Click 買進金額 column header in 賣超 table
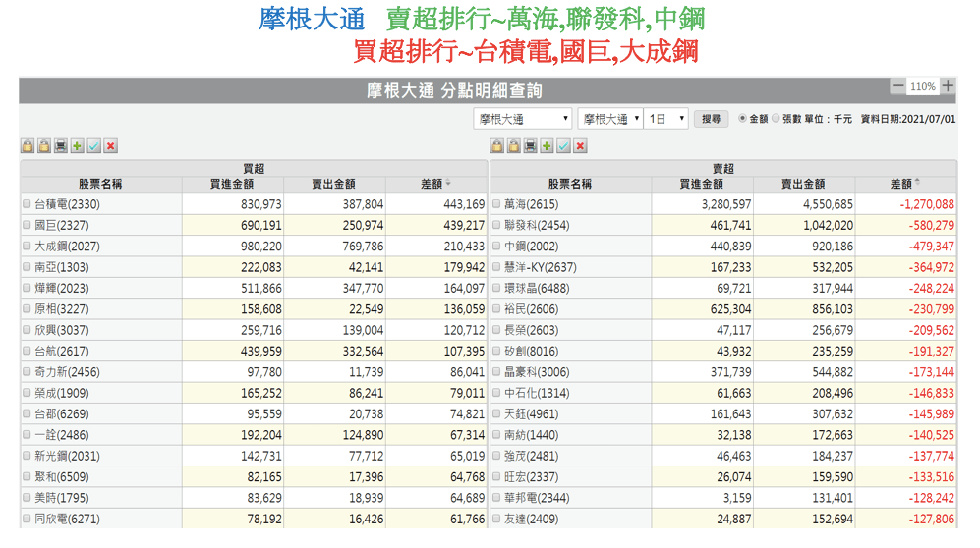980x548 pixels. [x=702, y=184]
